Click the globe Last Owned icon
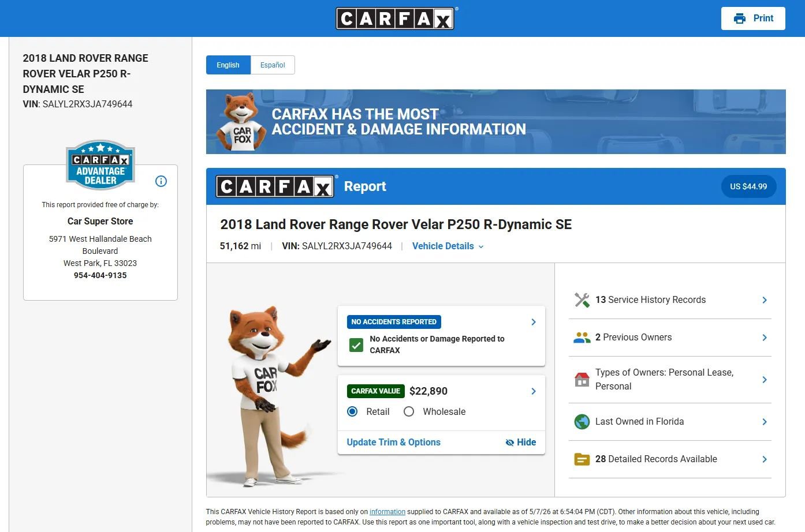805x532 pixels. pyautogui.click(x=582, y=422)
